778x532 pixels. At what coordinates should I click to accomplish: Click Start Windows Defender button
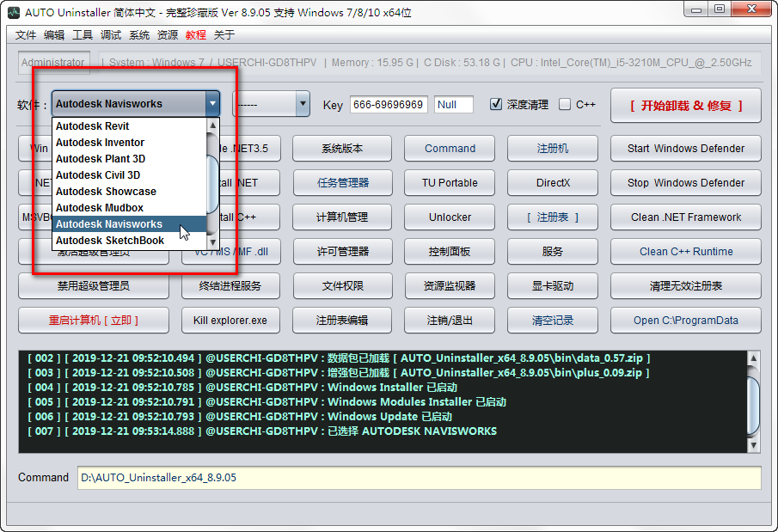[686, 149]
